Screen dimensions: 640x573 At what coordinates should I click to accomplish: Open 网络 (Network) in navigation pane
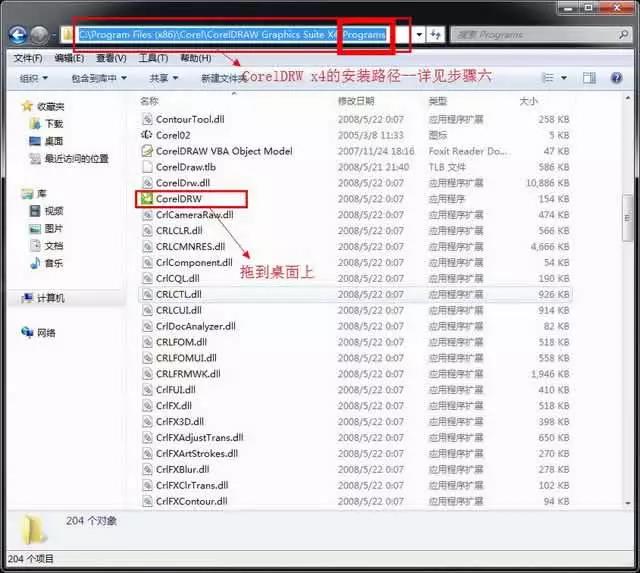(46, 332)
